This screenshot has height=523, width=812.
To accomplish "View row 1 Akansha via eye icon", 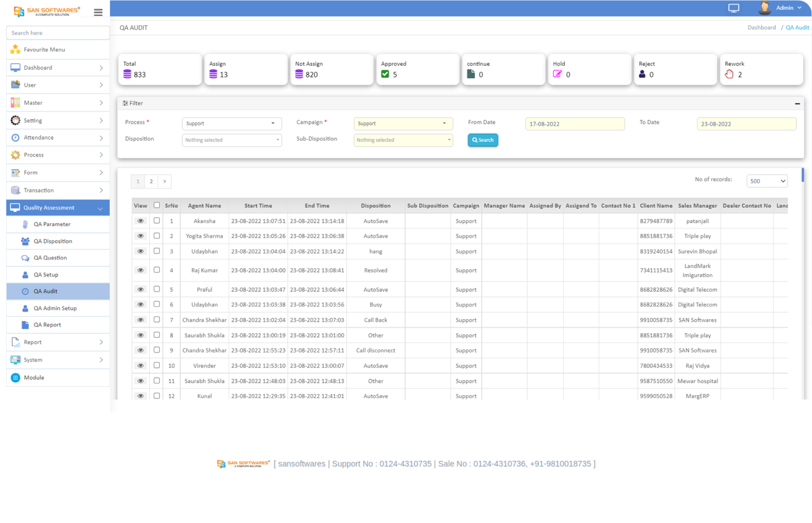I will coord(140,221).
